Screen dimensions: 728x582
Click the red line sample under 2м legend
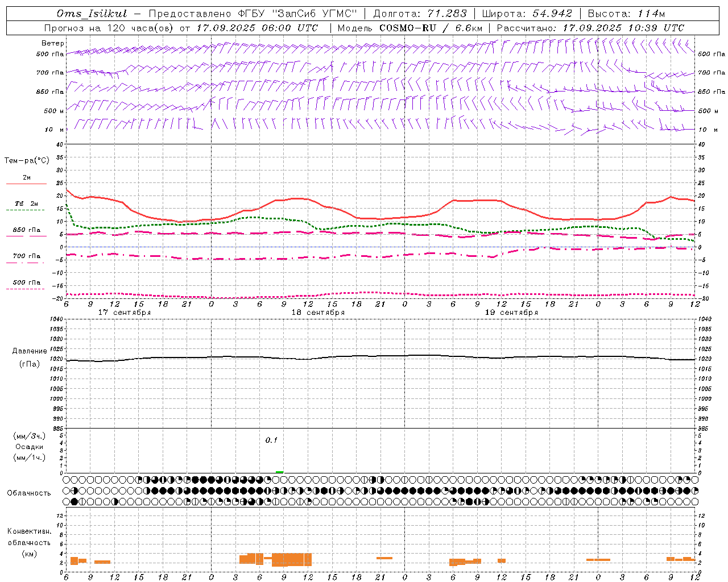(26, 184)
